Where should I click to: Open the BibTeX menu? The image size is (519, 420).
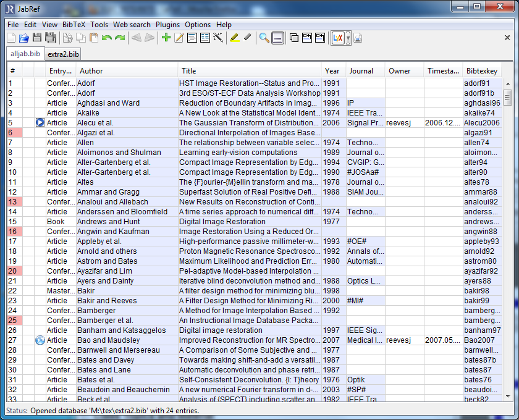point(74,25)
